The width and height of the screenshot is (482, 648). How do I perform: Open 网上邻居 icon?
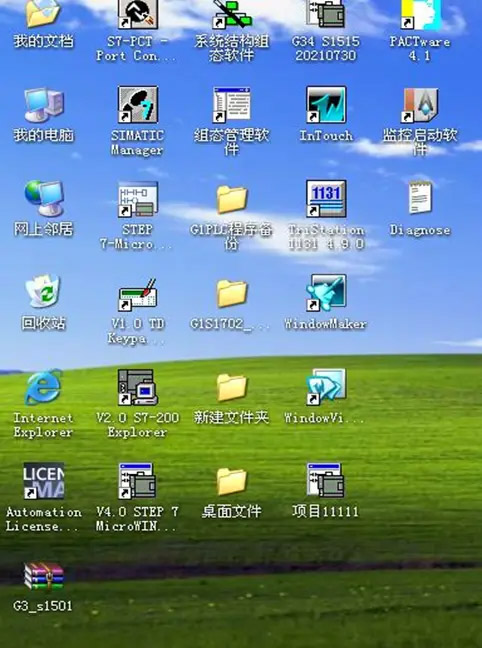pyautogui.click(x=43, y=198)
